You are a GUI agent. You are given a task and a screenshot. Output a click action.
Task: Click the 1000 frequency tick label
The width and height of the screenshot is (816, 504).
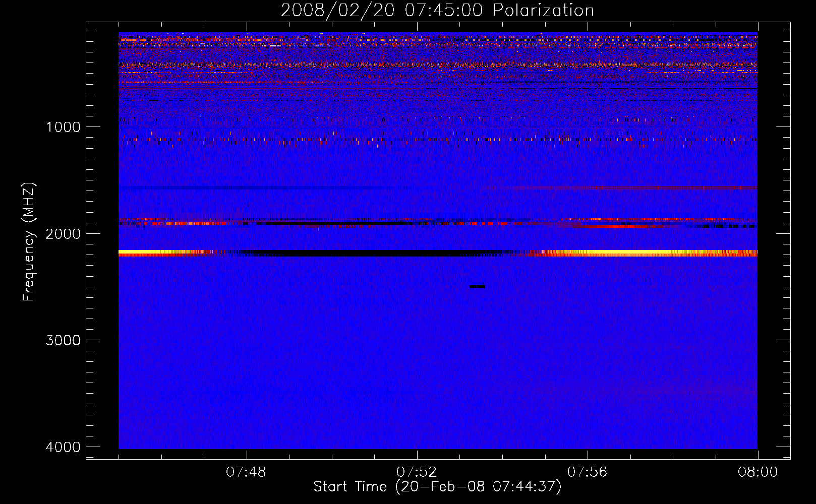pyautogui.click(x=63, y=127)
